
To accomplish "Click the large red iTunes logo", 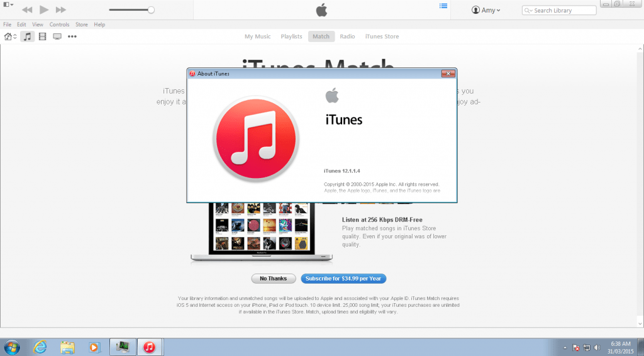I will tap(256, 139).
